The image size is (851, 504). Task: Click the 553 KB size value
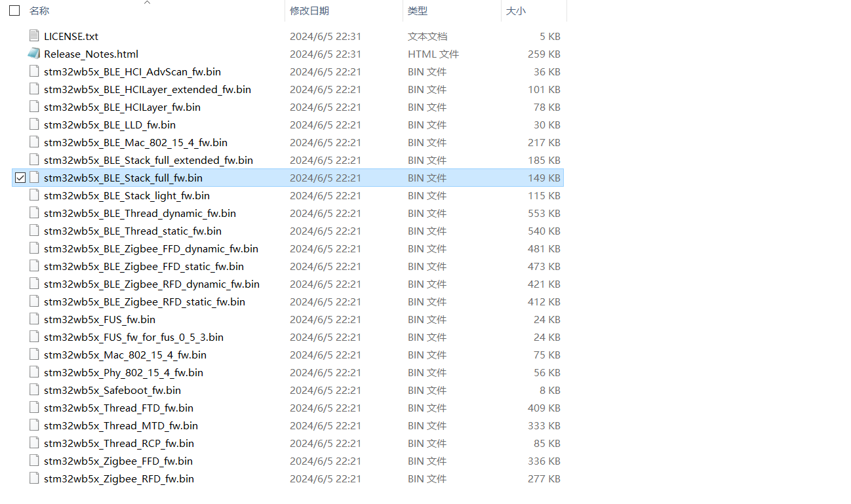[544, 214]
